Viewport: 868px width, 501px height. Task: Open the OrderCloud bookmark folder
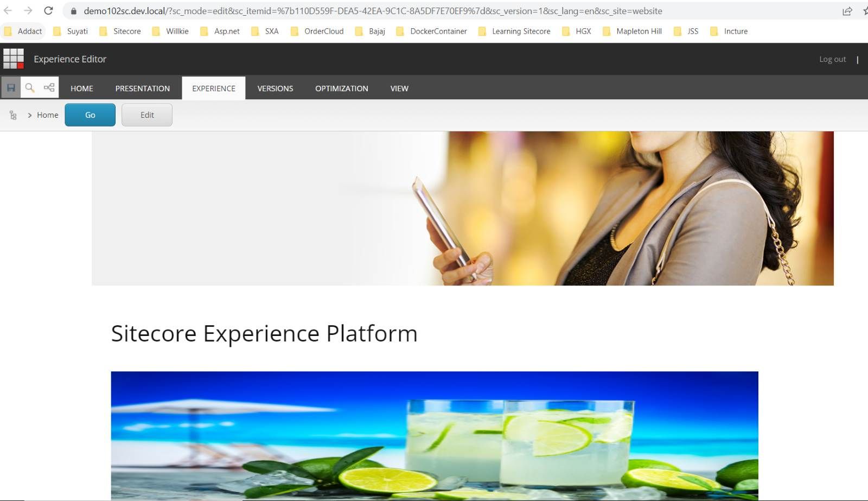click(317, 31)
